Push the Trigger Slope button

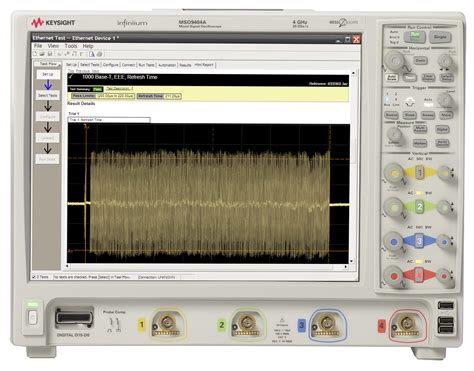tap(410, 115)
